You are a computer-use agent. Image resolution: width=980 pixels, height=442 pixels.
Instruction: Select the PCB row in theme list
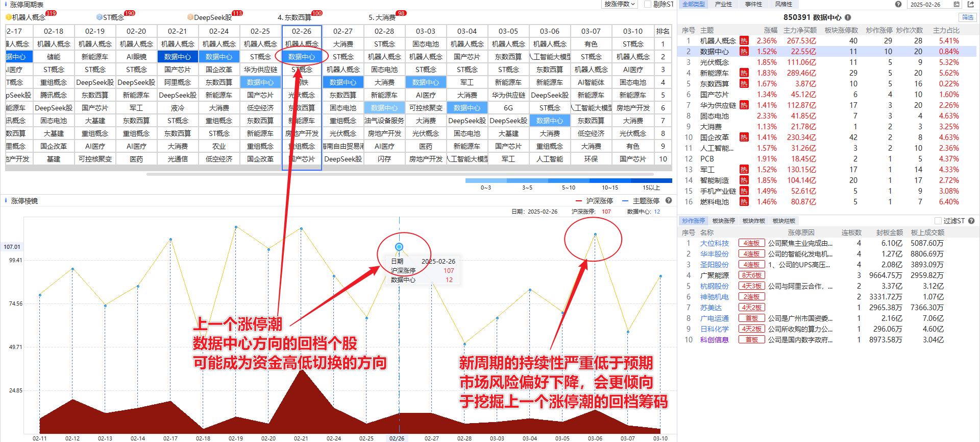coord(827,159)
